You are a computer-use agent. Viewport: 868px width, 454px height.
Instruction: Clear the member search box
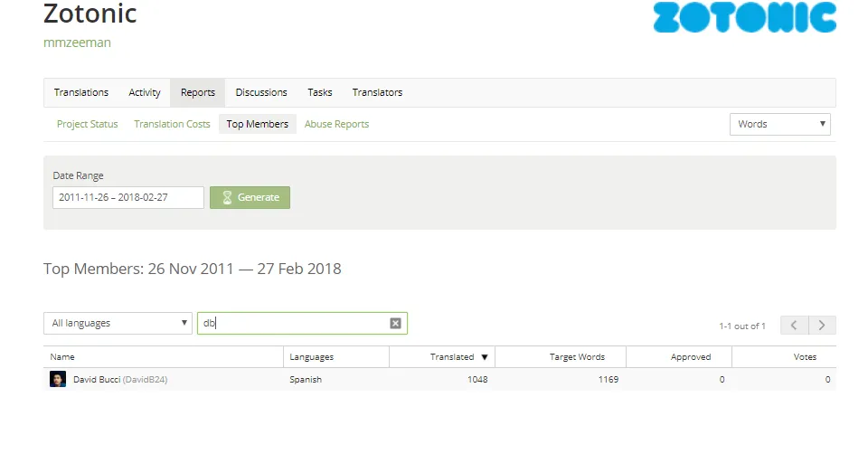click(x=395, y=324)
